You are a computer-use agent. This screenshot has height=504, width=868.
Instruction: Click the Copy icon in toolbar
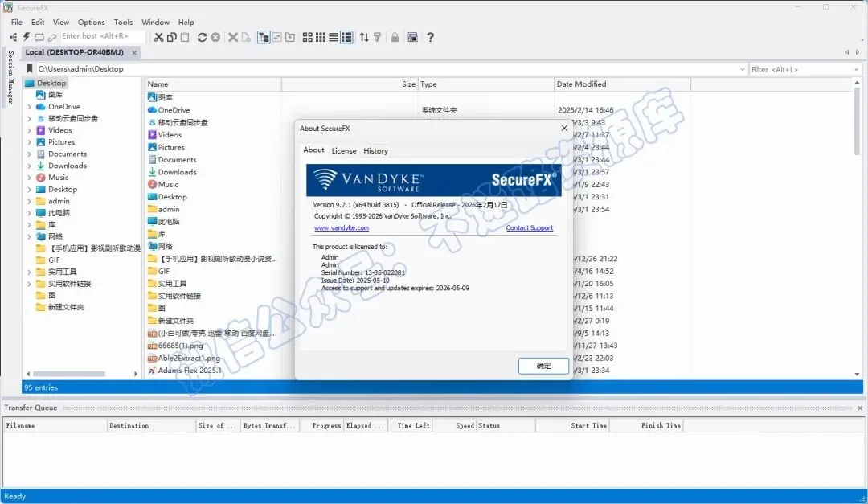click(172, 37)
